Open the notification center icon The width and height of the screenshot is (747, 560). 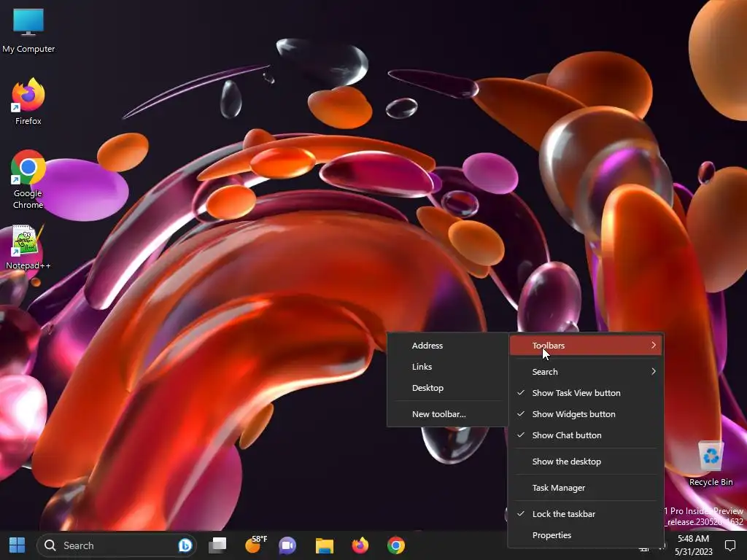729,545
